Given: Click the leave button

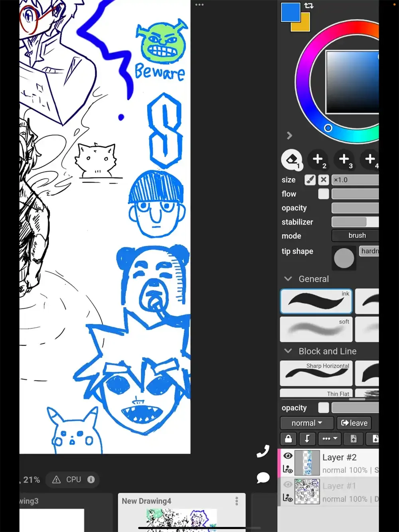Looking at the screenshot, I should (354, 423).
